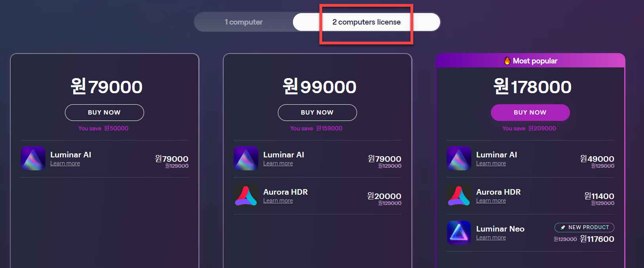The height and width of the screenshot is (268, 644).
Task: Click the NEW PRODUCT rocket badge
Action: (584, 227)
